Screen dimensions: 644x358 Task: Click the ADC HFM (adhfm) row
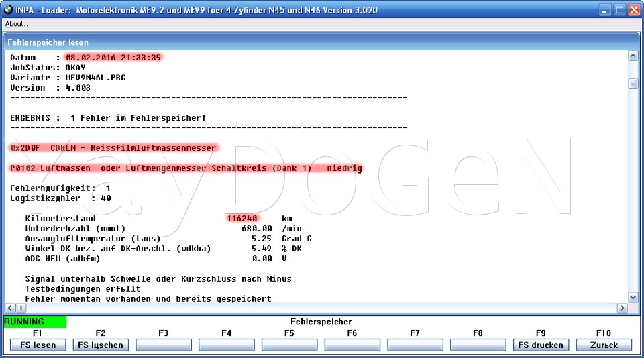click(156, 259)
